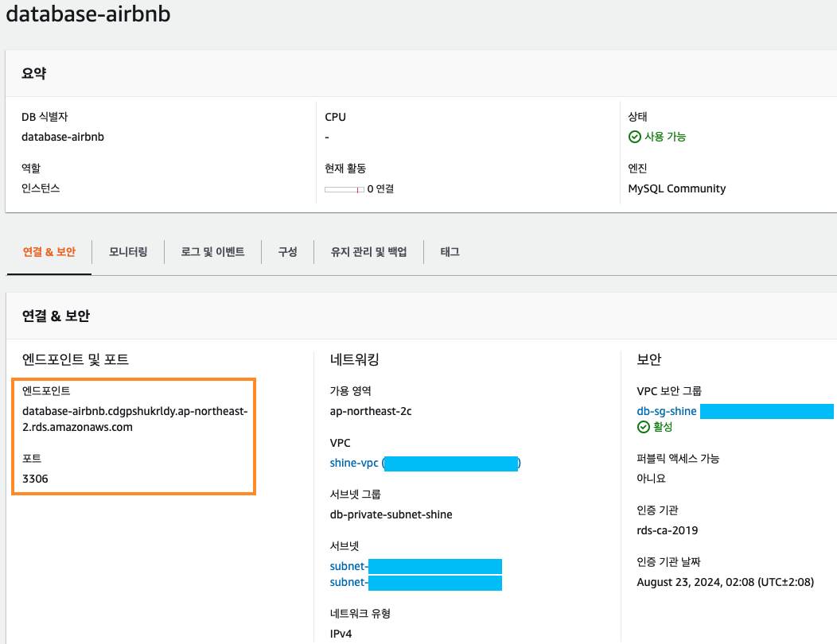Screen dimensions: 837x644
Task: Click the MySQL Community engine value
Action: 677,188
